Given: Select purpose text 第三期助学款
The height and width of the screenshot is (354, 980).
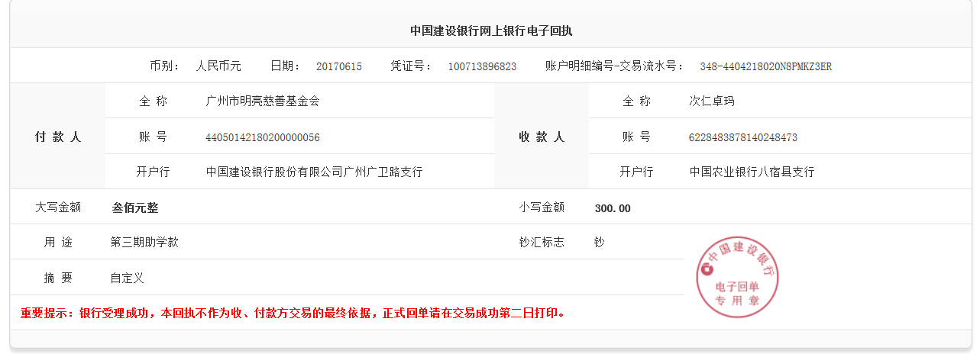Looking at the screenshot, I should 144,242.
